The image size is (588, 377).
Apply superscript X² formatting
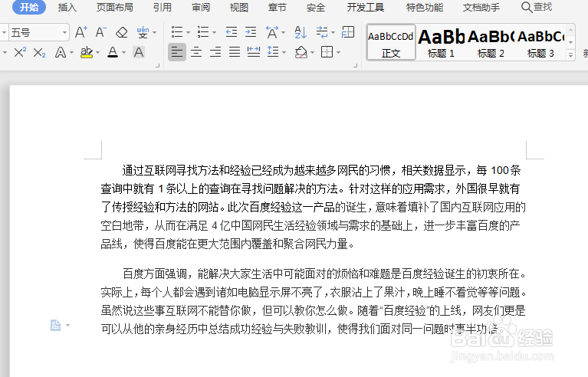coord(20,52)
